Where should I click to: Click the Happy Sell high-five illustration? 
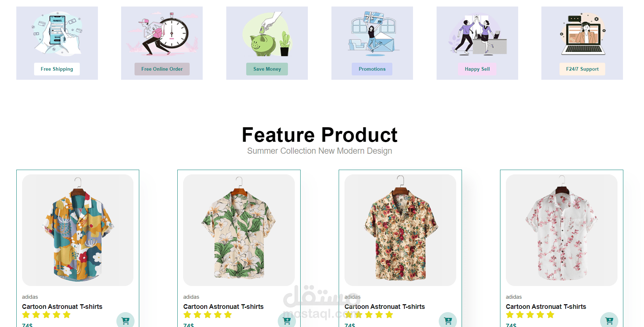point(477,34)
